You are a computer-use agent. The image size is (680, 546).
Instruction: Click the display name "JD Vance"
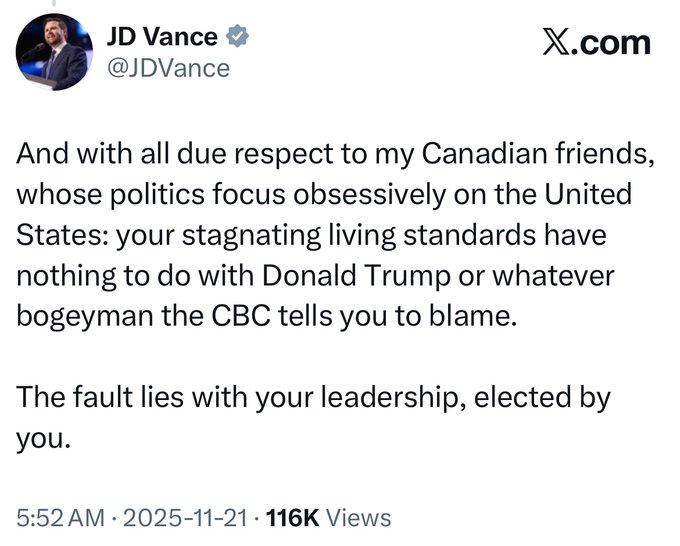(x=161, y=36)
